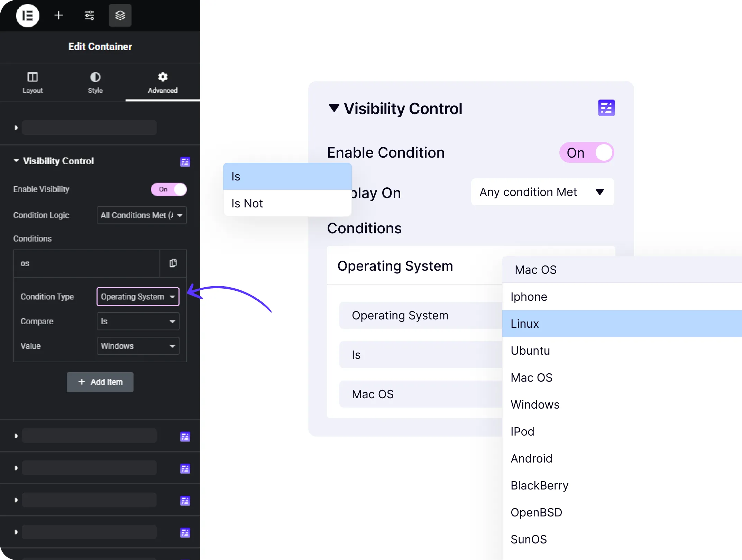Click plugin badge beside sidebar Visibility Control
The height and width of the screenshot is (560, 742).
click(185, 162)
